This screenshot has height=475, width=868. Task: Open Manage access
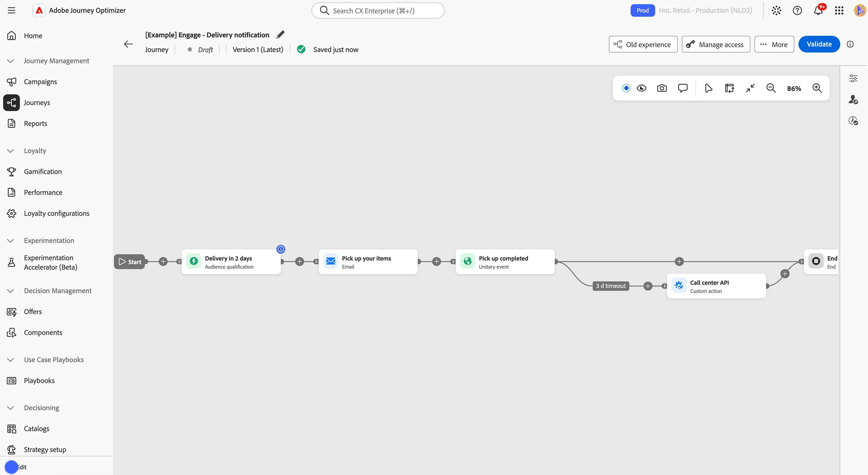[x=716, y=44]
